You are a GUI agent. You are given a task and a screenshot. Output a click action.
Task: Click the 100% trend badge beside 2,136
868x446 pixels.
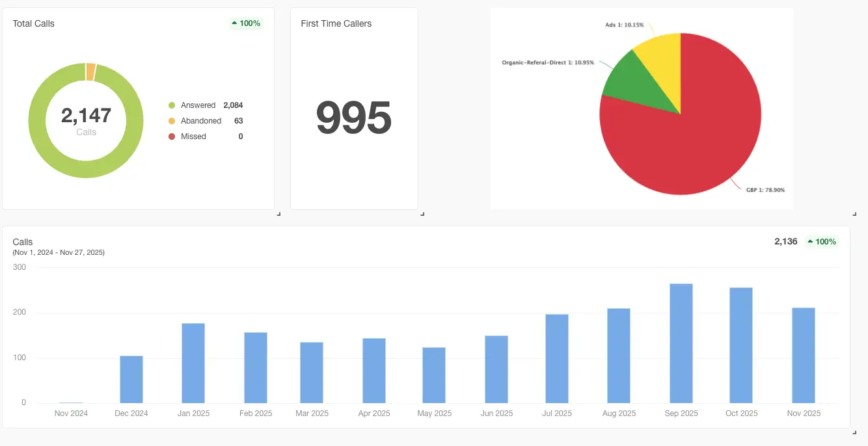(x=822, y=242)
